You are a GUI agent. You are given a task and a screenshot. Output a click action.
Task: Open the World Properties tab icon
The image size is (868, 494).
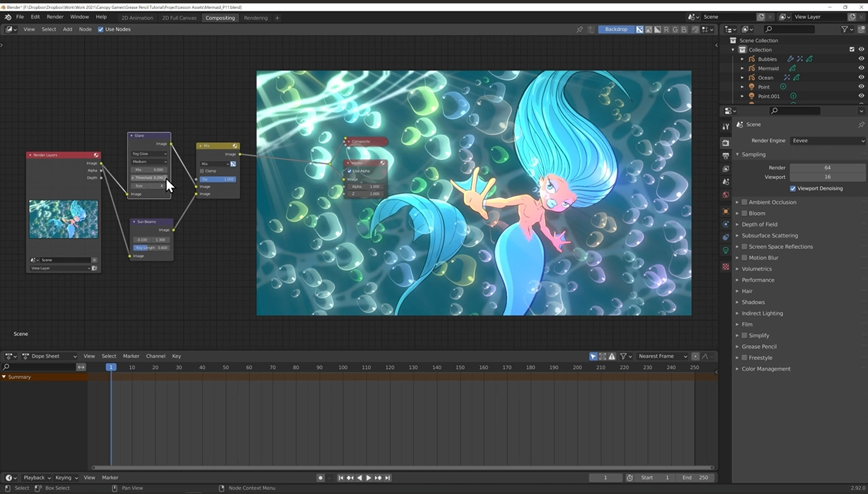(726, 195)
